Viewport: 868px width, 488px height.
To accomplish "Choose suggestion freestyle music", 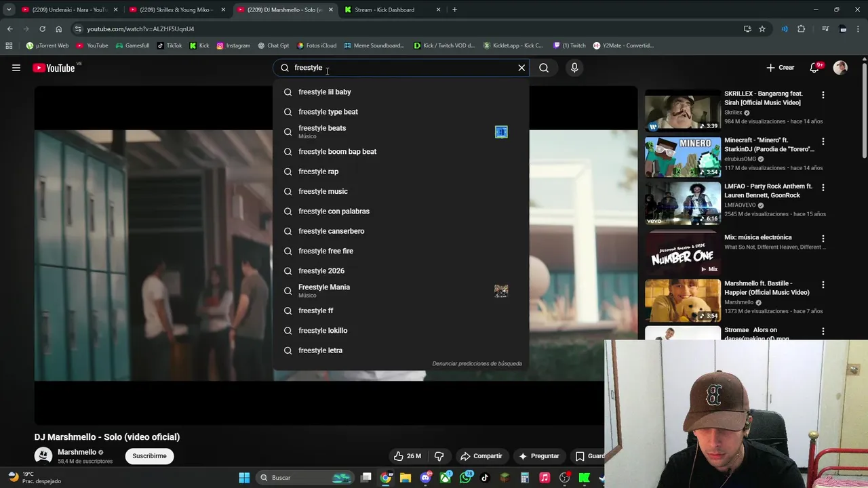I will pos(401,191).
